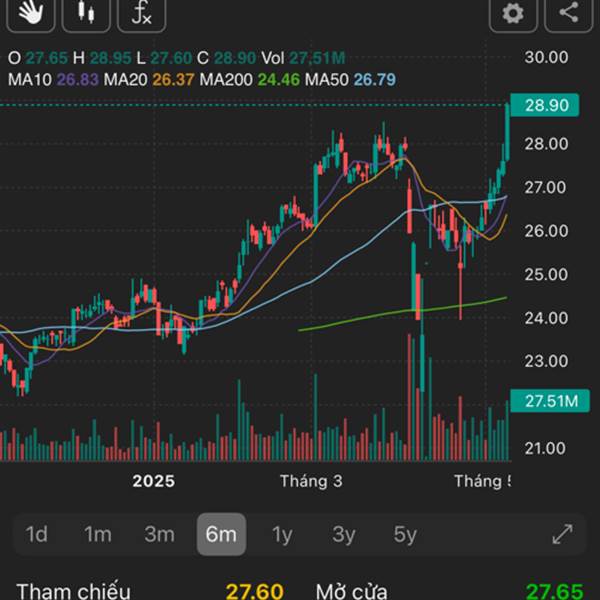Click the Tháng 3 date axis label
The width and height of the screenshot is (600, 600).
(311, 481)
